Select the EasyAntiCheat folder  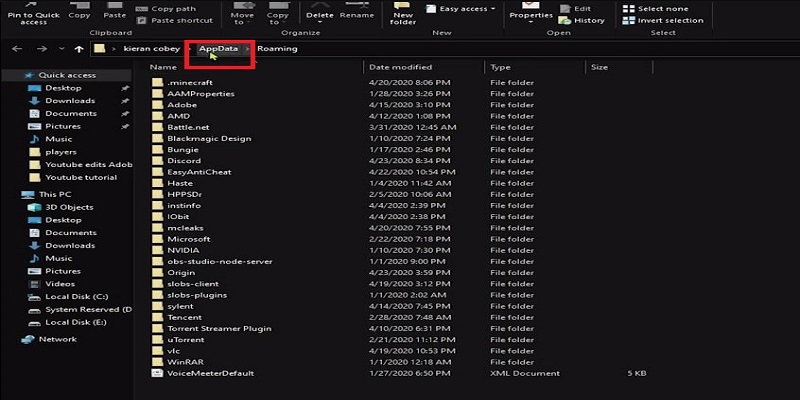coord(199,172)
